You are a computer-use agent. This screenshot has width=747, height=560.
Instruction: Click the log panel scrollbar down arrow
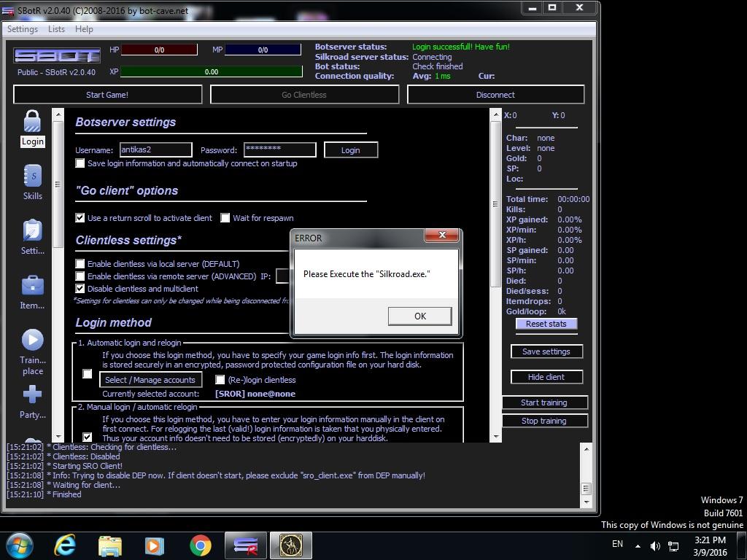(586, 502)
